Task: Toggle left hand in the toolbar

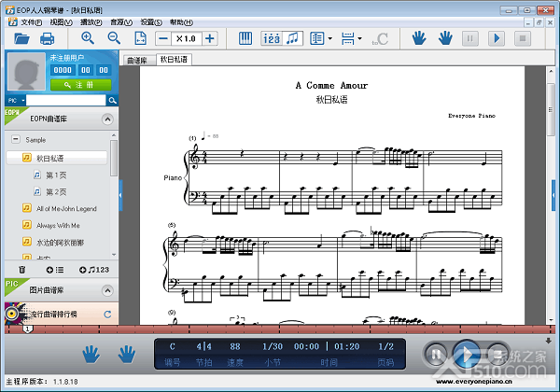Action: [x=419, y=38]
